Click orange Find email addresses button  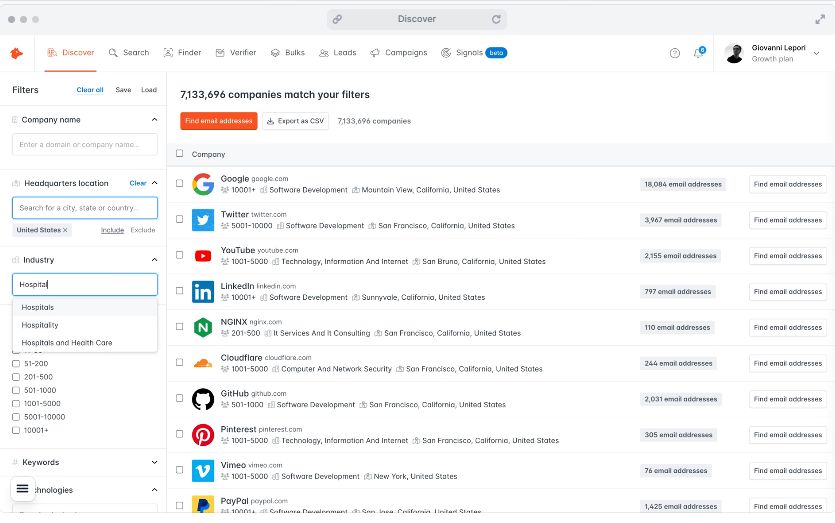(x=219, y=121)
